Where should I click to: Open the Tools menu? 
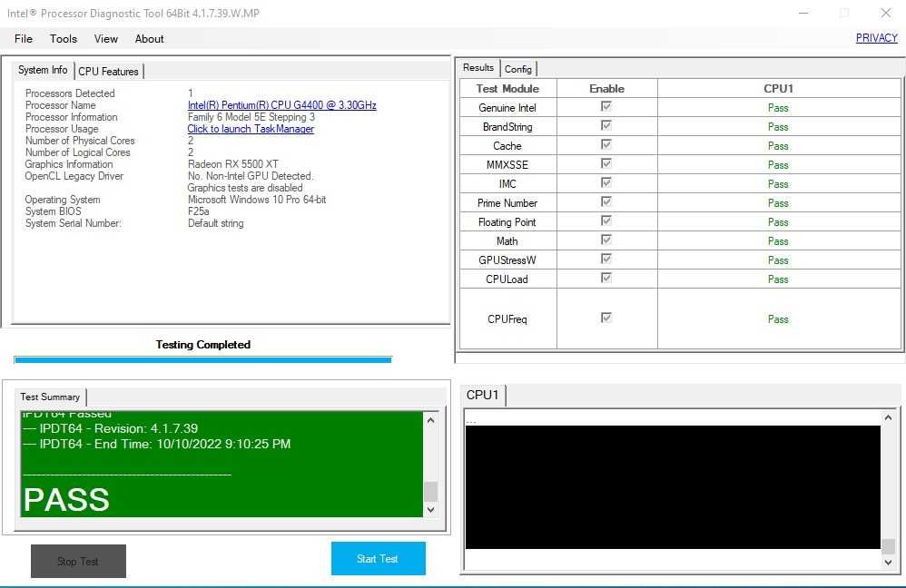[x=63, y=39]
